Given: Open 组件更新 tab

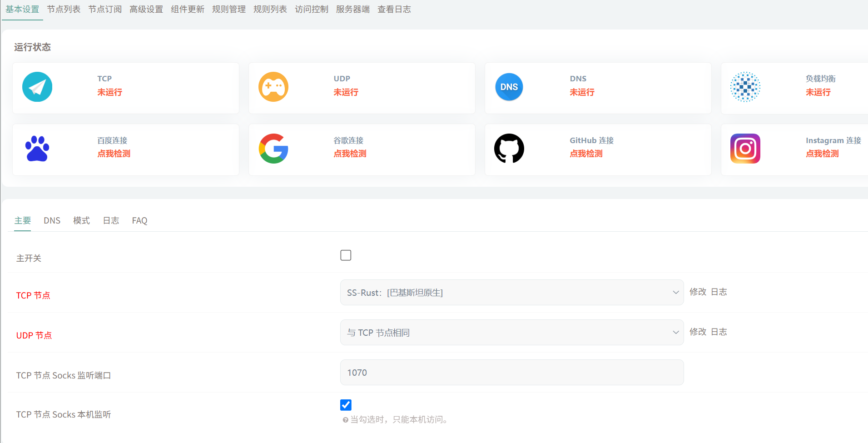Looking at the screenshot, I should [188, 9].
